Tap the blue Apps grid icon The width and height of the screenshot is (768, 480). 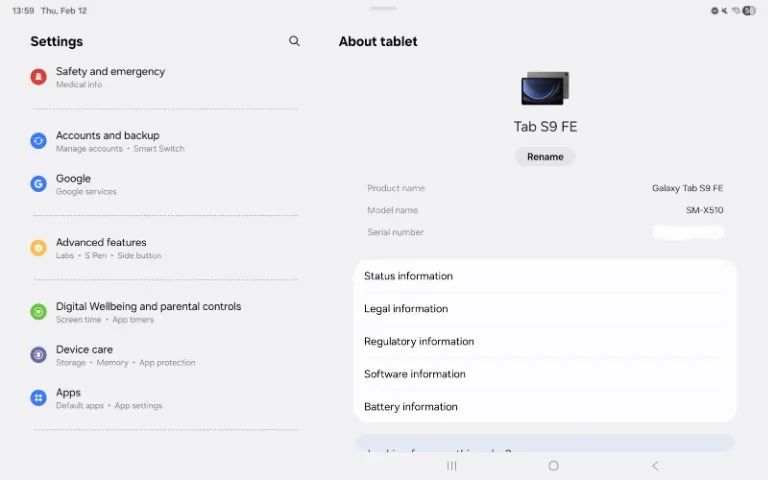pos(39,398)
